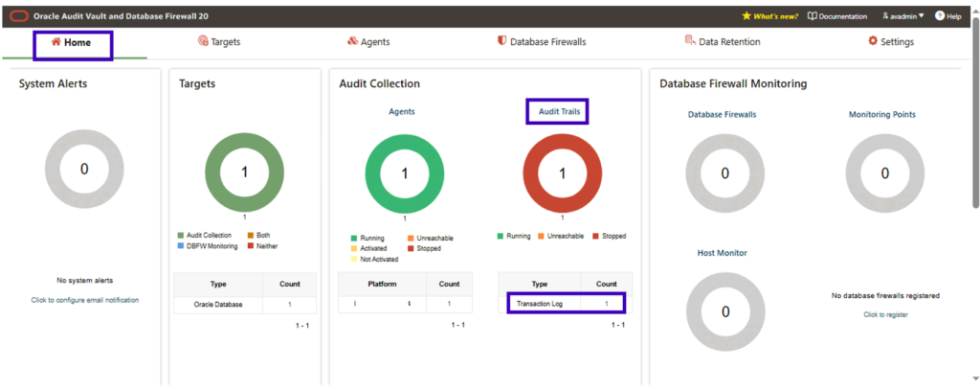The width and height of the screenshot is (980, 390).
Task: Open the Documentation link
Action: [x=842, y=17]
